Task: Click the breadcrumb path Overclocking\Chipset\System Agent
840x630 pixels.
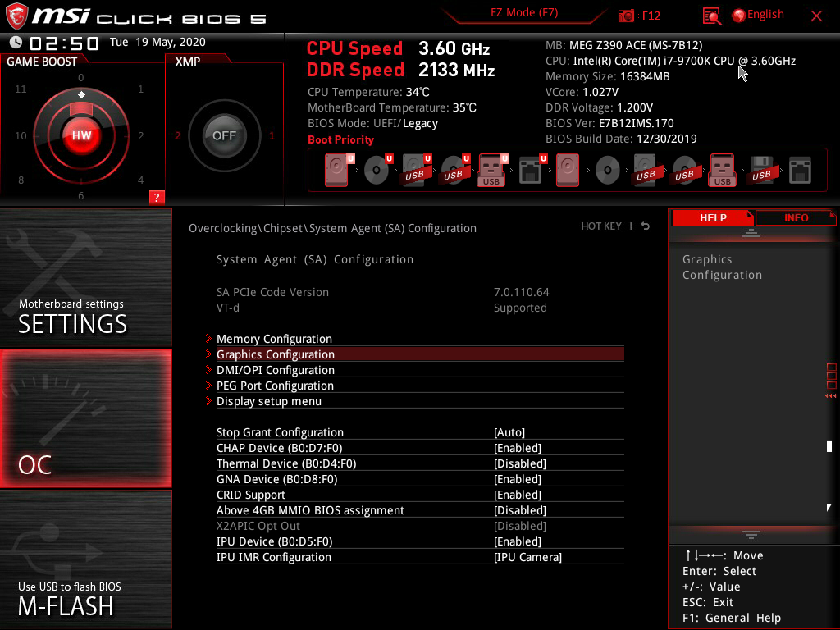Action: (x=332, y=228)
